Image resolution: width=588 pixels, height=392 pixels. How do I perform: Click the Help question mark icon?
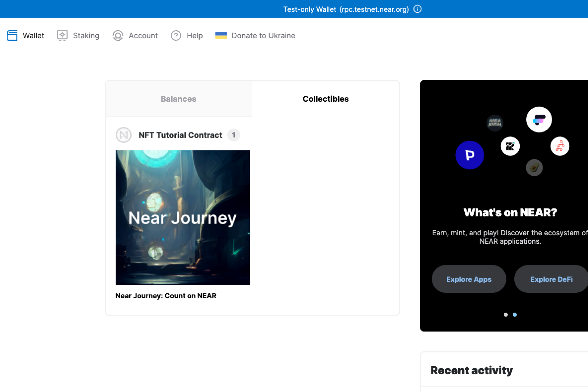pyautogui.click(x=176, y=35)
